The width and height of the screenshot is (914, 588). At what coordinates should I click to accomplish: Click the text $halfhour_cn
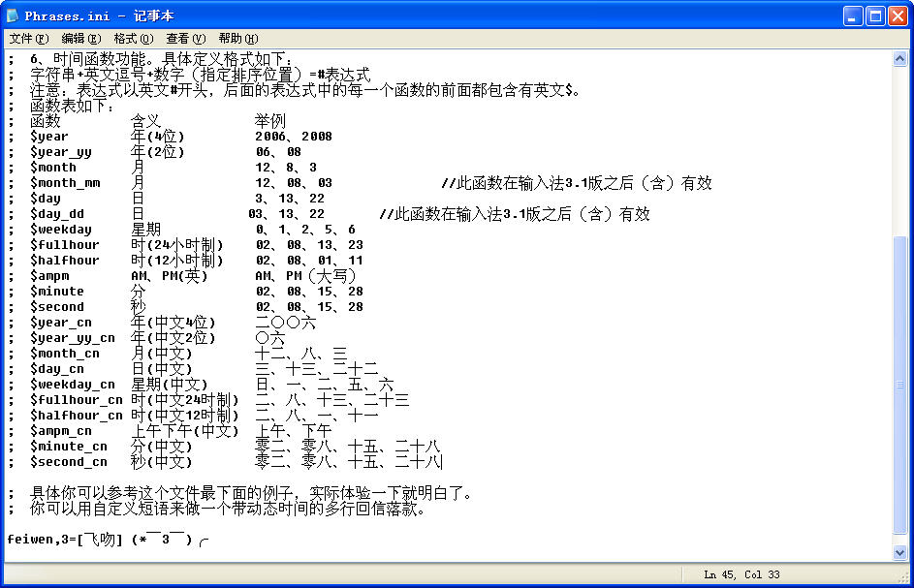click(77, 416)
